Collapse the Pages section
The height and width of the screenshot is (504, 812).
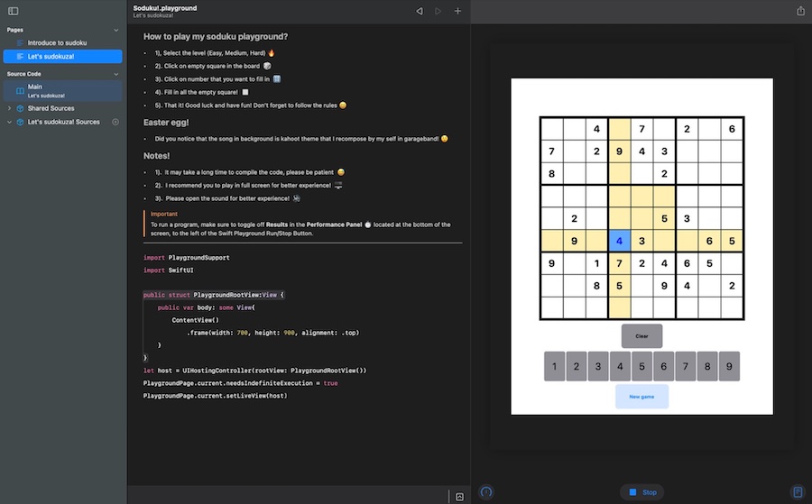point(116,30)
